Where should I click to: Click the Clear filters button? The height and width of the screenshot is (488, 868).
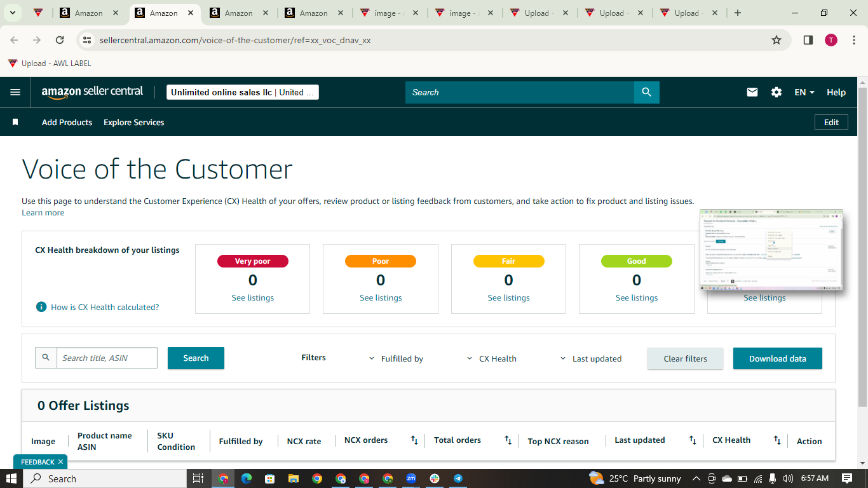pyautogui.click(x=685, y=358)
